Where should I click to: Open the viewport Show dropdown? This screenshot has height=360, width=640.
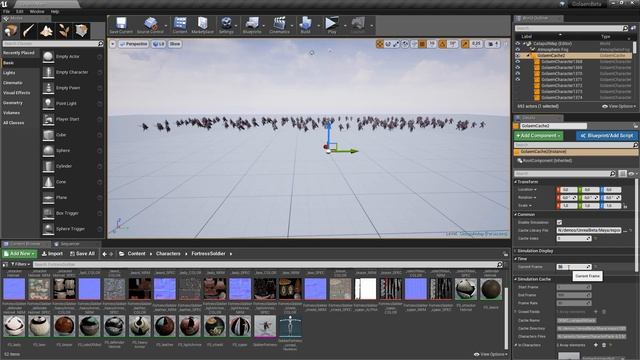point(175,44)
